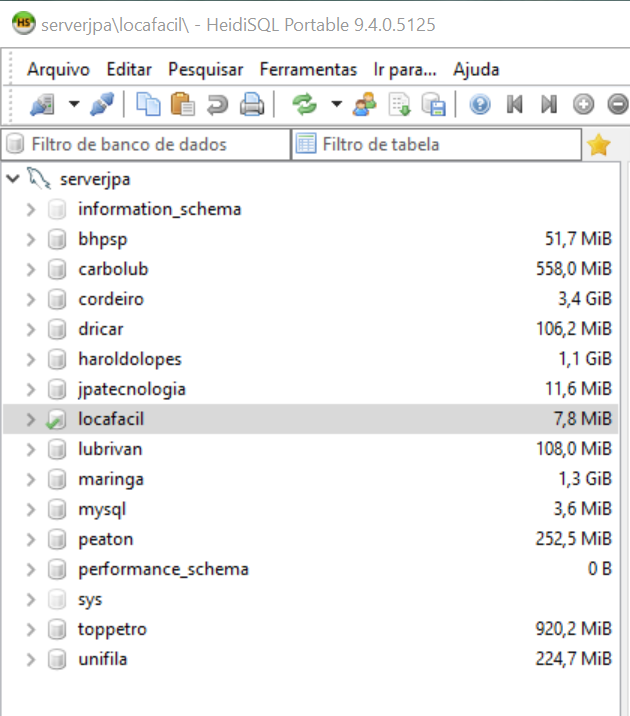Click the Print toolbar icon
630x716 pixels.
coord(252,105)
